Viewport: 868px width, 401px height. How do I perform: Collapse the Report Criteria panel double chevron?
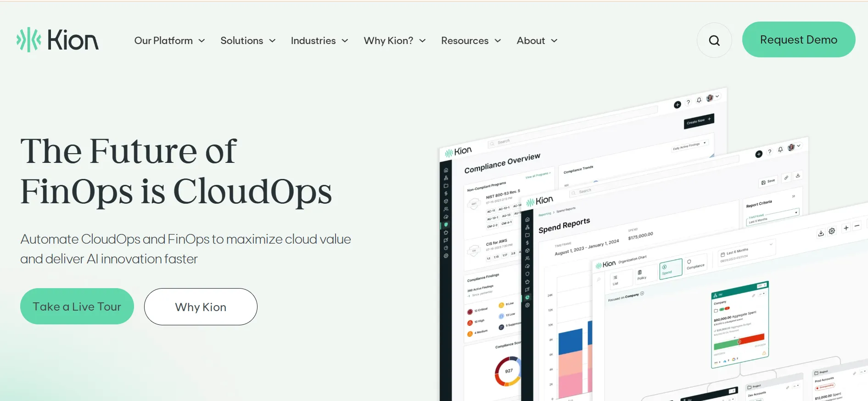(x=794, y=196)
